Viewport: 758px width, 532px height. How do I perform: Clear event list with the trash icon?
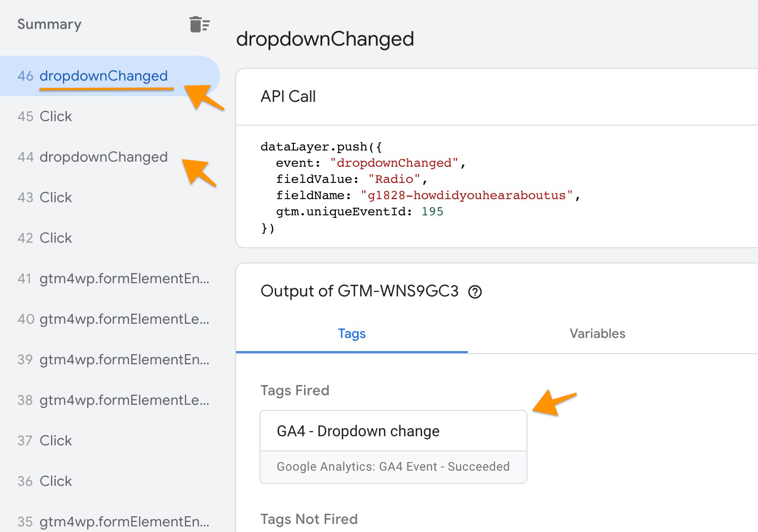(199, 24)
